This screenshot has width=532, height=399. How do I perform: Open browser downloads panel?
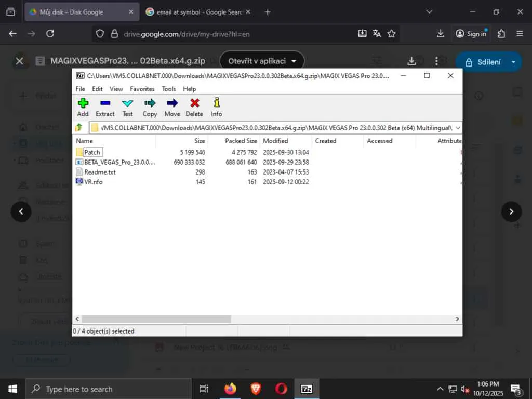click(x=441, y=34)
